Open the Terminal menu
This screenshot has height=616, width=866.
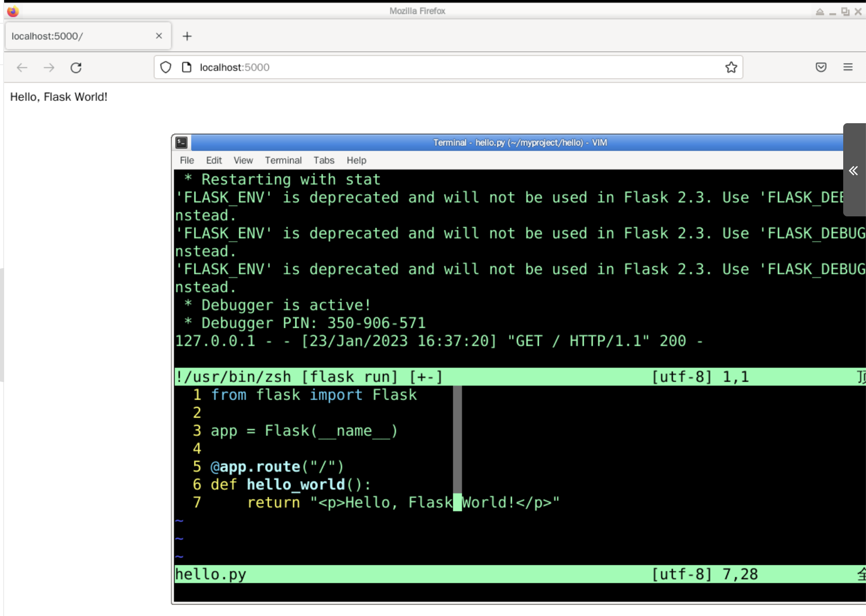283,160
